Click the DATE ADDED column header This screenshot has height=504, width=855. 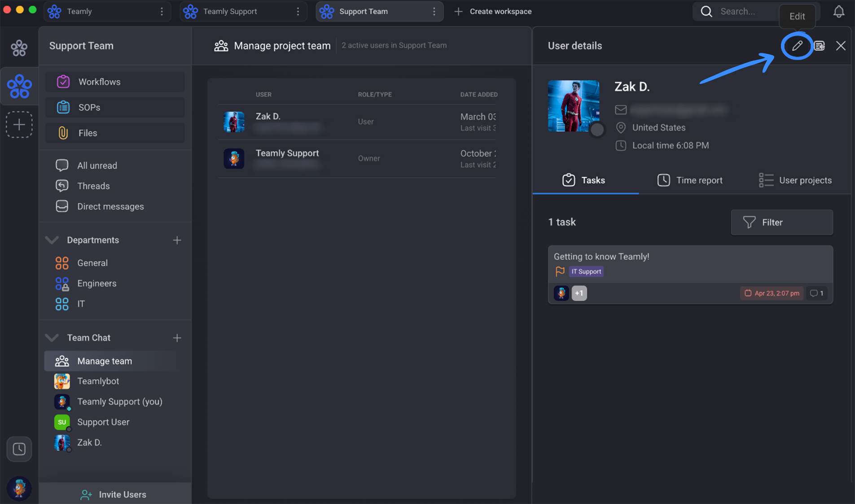pos(478,94)
